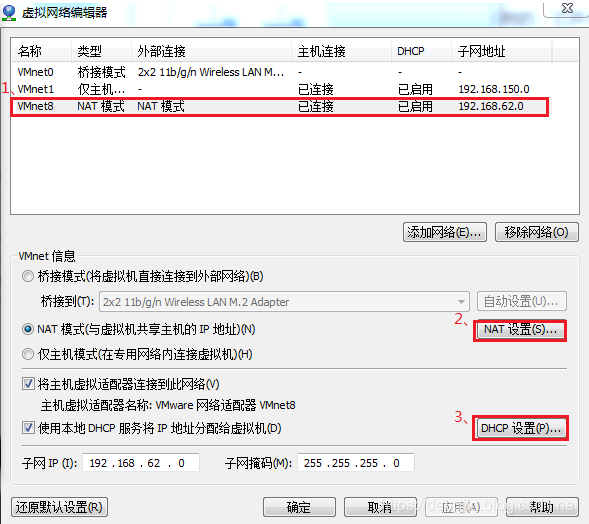Viewport: 589px width, 524px height.
Task: Close the Virtual Network Editor window
Action: 567,8
